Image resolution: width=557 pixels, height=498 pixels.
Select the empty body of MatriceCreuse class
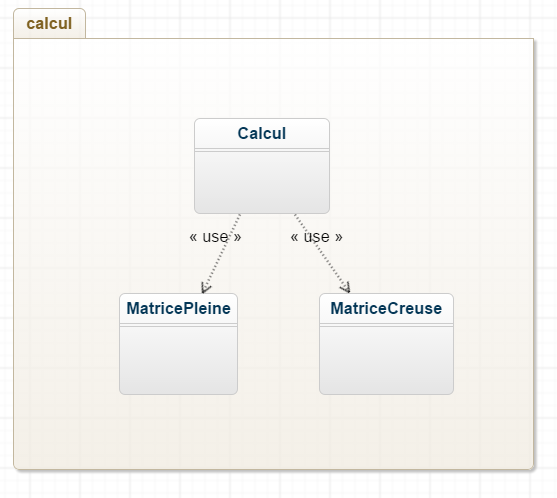click(386, 360)
